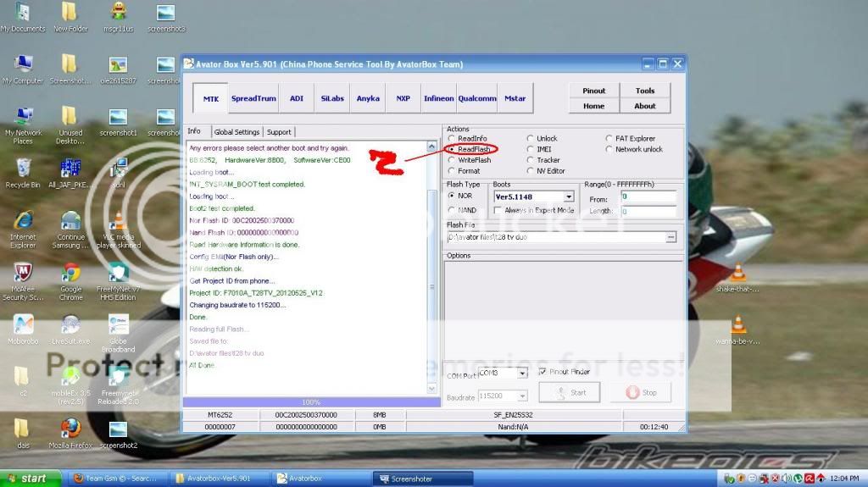Click the Pinout button

coord(594,91)
